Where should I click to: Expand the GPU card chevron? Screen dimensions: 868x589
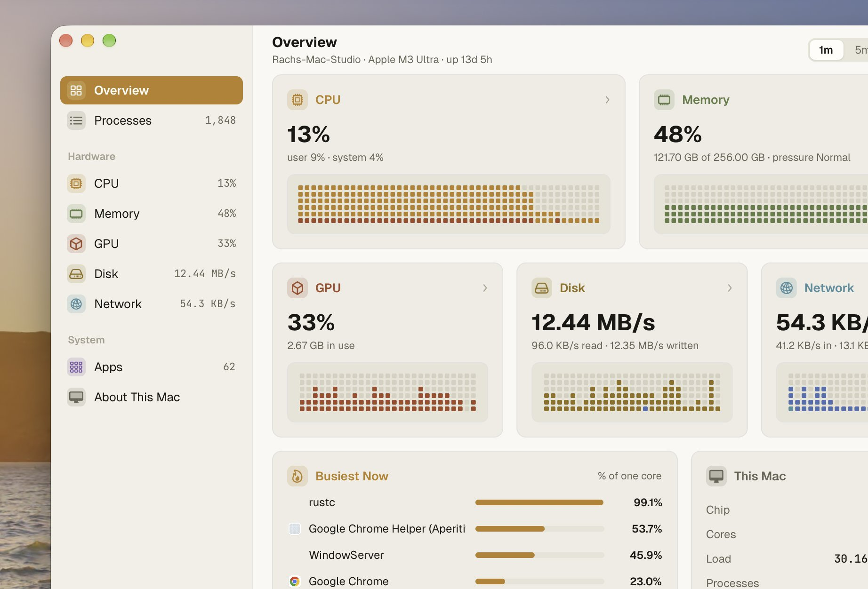click(485, 288)
